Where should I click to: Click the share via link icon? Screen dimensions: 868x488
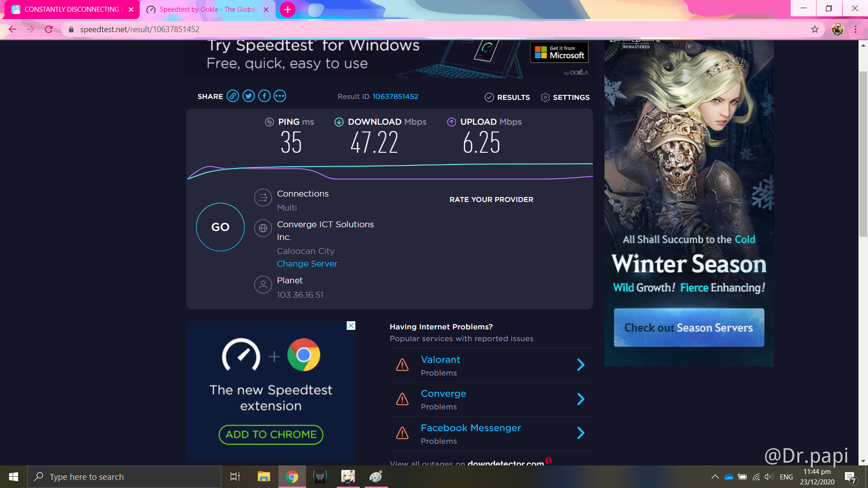tap(232, 97)
